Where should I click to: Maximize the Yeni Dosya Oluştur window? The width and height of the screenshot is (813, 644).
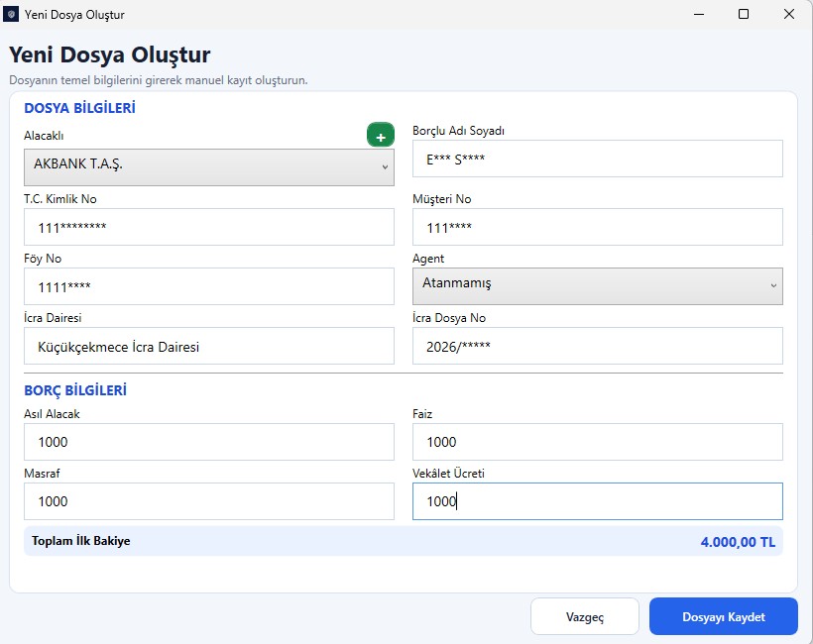click(744, 14)
